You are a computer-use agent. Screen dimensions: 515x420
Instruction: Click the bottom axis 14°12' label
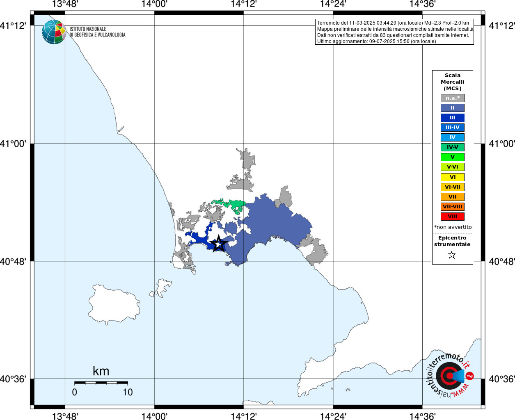244,416
